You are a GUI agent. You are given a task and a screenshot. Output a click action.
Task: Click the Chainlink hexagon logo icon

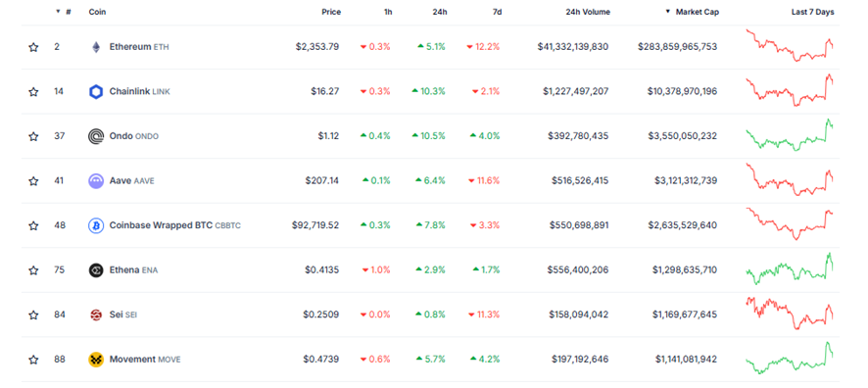click(x=96, y=92)
